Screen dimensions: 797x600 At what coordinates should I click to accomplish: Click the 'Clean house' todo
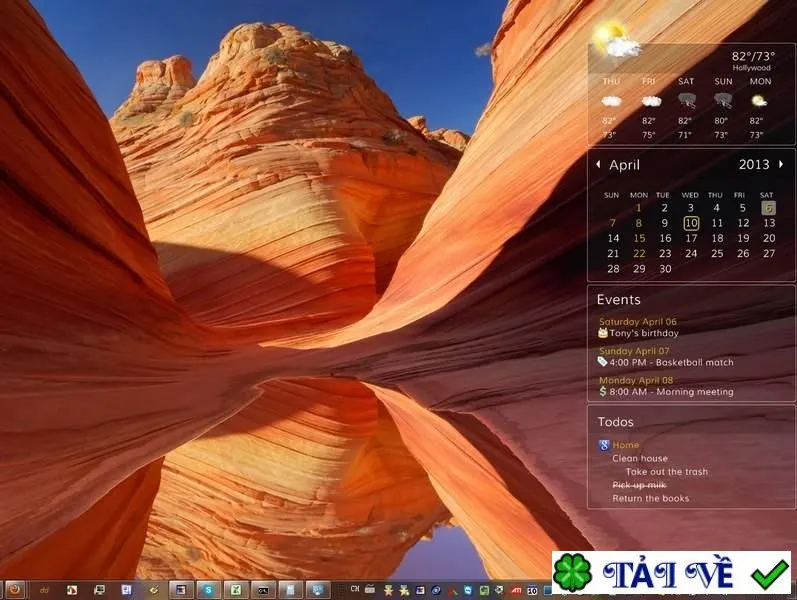(x=640, y=458)
